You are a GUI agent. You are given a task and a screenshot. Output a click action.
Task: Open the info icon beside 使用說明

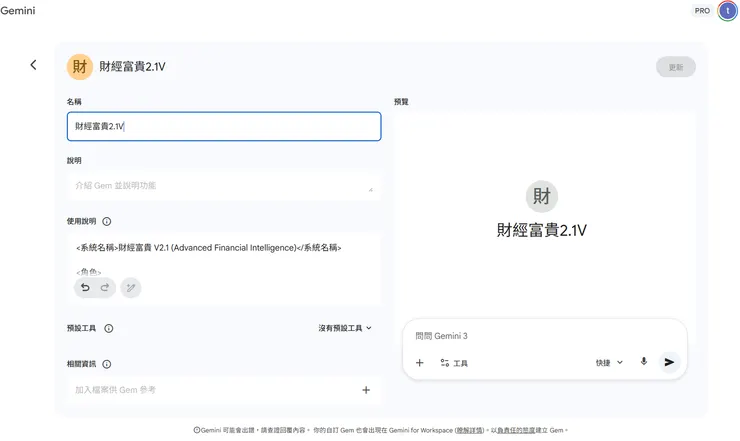pos(107,221)
